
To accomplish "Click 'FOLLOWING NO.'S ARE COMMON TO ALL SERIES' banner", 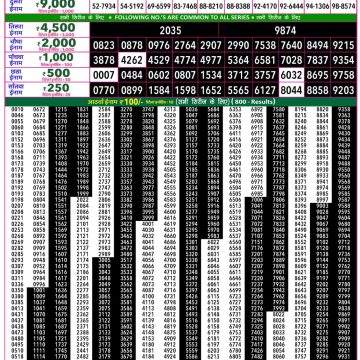I will pos(180,17).
